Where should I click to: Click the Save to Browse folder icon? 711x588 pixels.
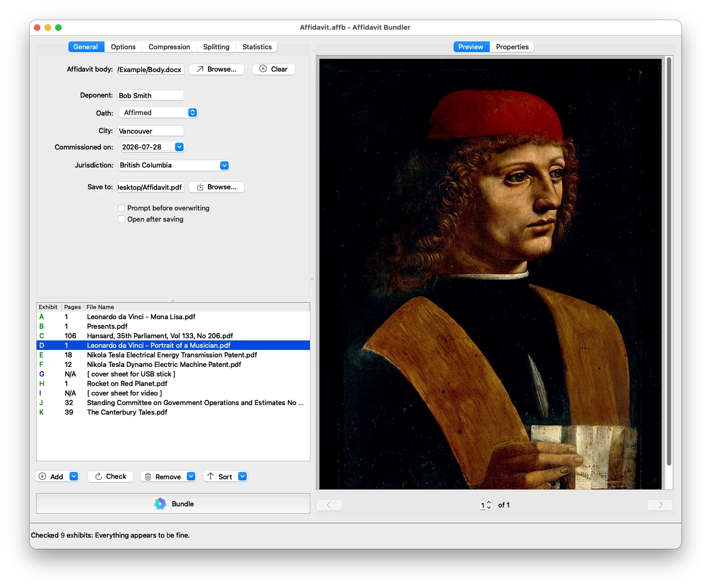tap(200, 187)
